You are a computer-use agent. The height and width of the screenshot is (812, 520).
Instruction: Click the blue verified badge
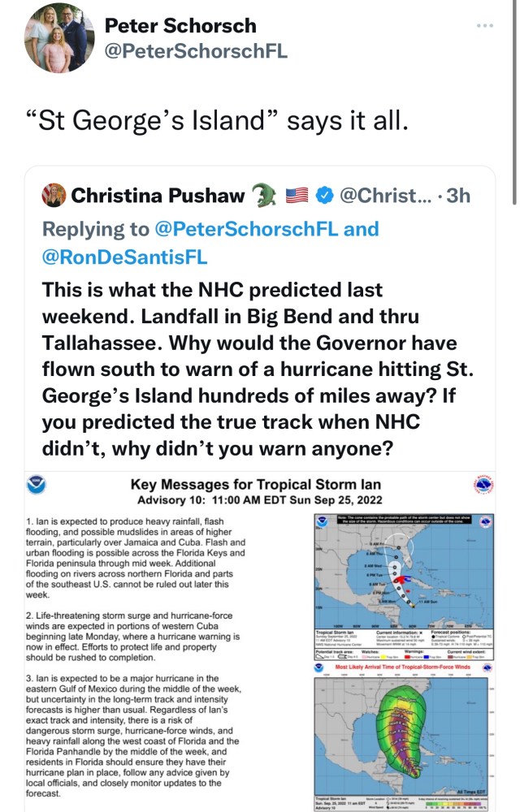324,196
